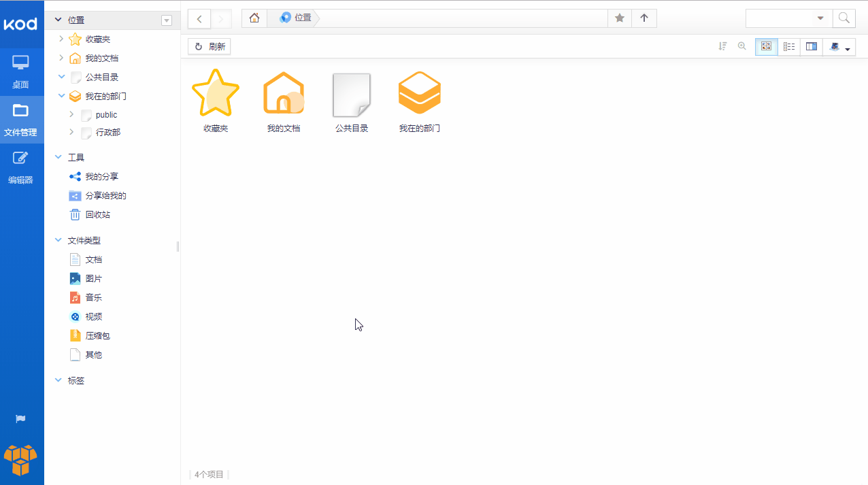Go back with the left arrow button
The image size is (868, 485).
click(199, 18)
